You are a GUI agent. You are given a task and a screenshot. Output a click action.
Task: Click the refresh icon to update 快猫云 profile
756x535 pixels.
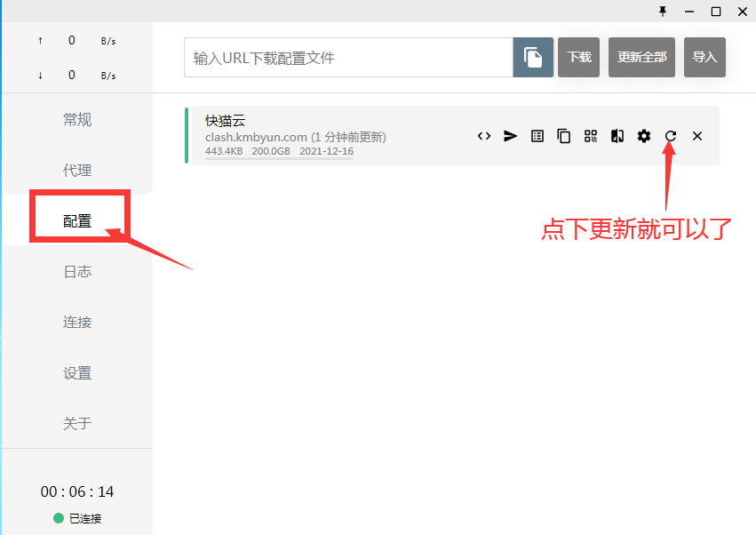pyautogui.click(x=671, y=136)
